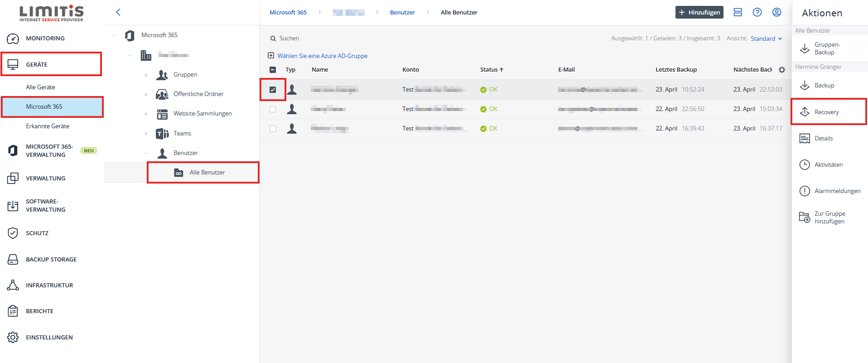This screenshot has height=363, width=868.
Task: Expand the Teams tree node
Action: [x=146, y=134]
